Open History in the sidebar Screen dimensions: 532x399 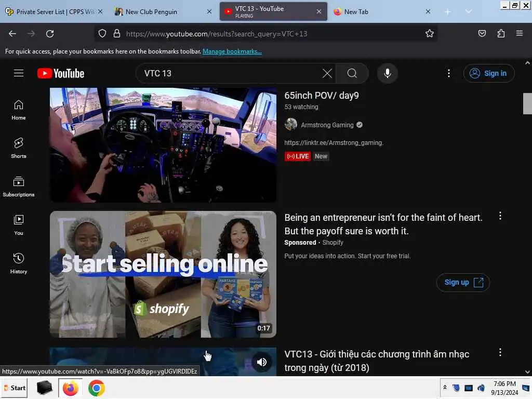pyautogui.click(x=19, y=263)
